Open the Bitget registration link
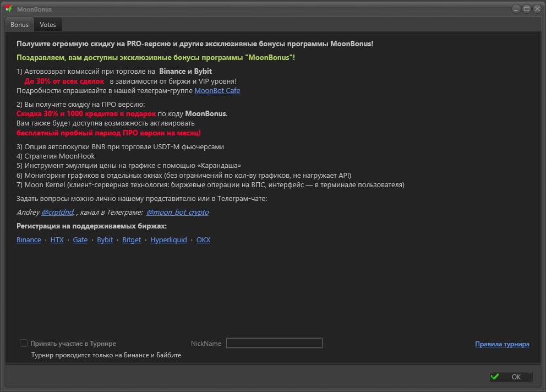546x392 pixels. (132, 239)
